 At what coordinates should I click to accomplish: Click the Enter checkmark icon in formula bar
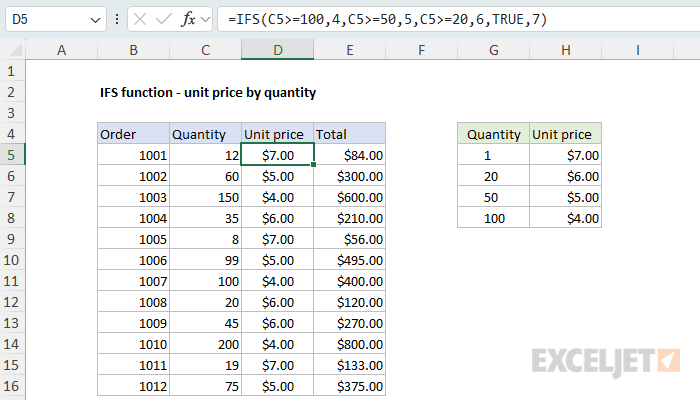163,19
